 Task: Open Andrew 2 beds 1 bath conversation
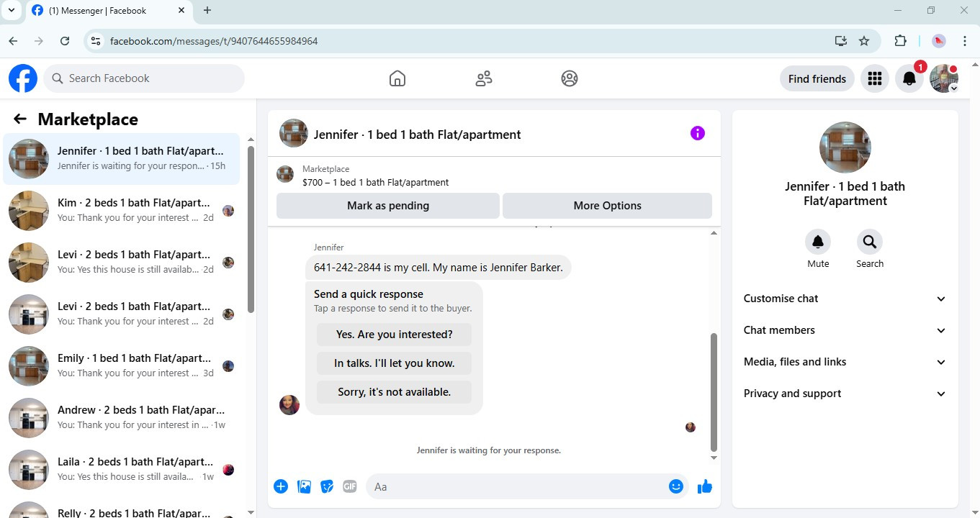(122, 418)
